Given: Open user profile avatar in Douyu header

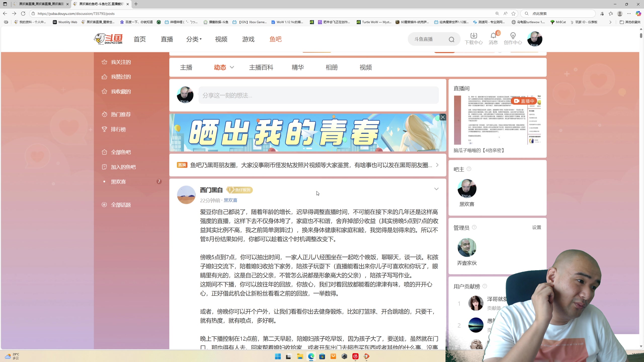Looking at the screenshot, I should (535, 39).
